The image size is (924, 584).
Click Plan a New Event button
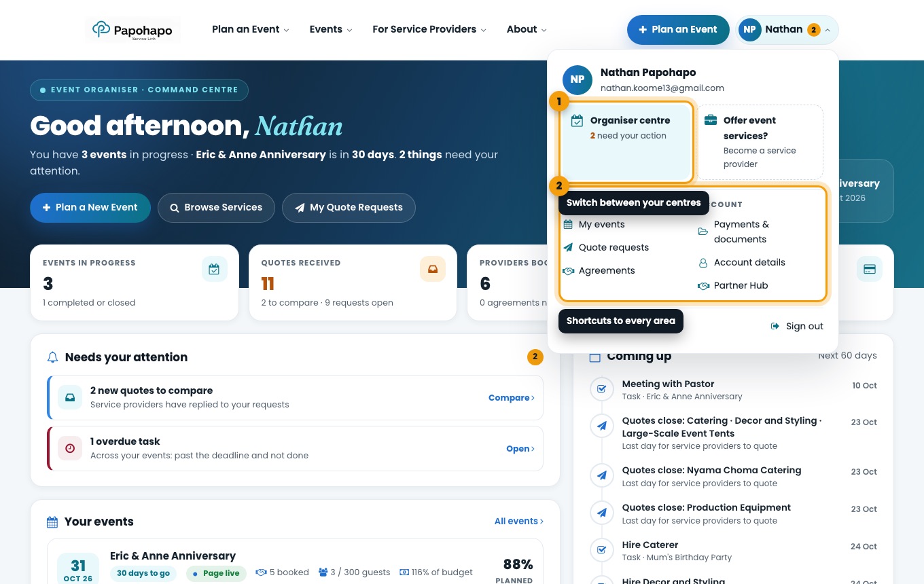coord(90,208)
